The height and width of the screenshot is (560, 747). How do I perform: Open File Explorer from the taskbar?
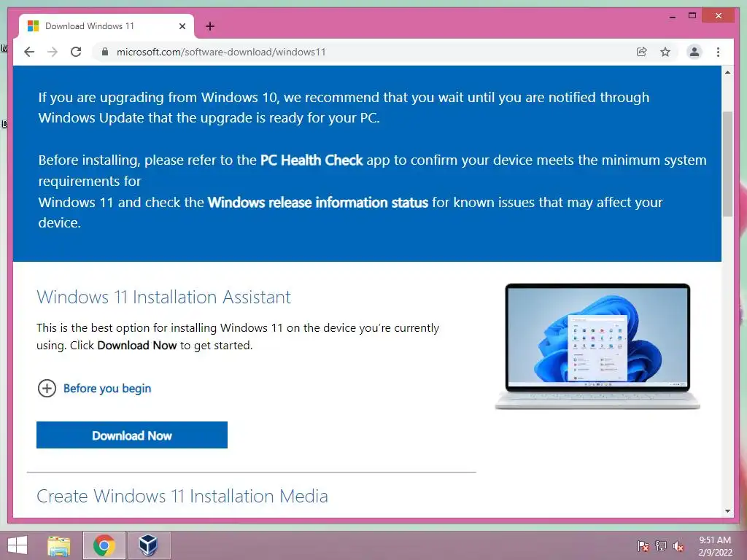59,545
